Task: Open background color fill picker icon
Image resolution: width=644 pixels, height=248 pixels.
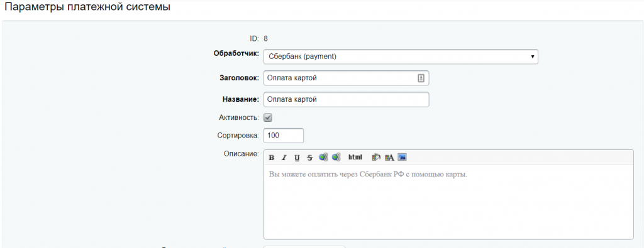Action: 376,157
